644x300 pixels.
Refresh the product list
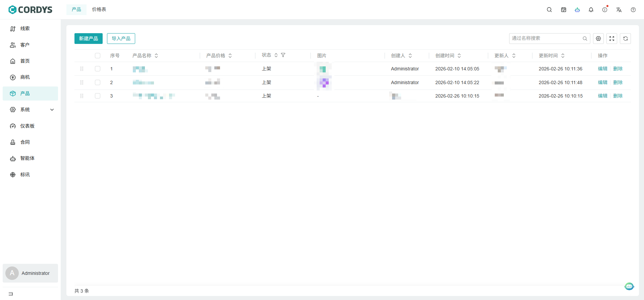(625, 39)
